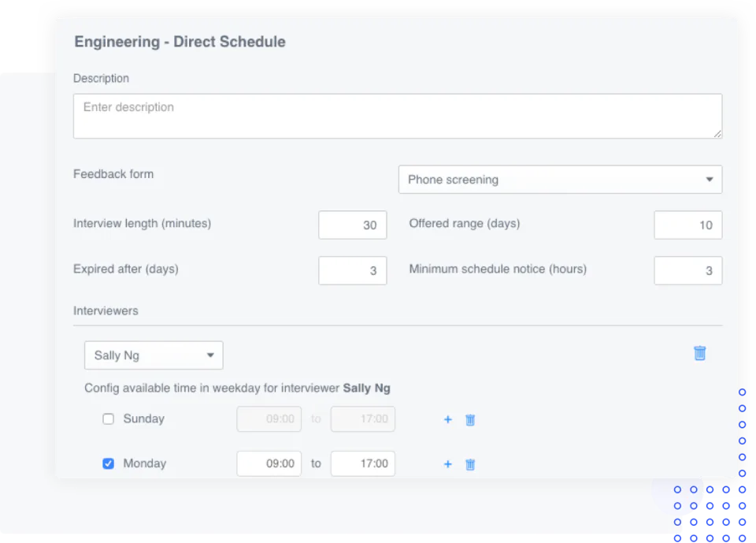The image size is (756, 543).
Task: Uncheck the Monday availability checkbox
Action: pyautogui.click(x=109, y=463)
